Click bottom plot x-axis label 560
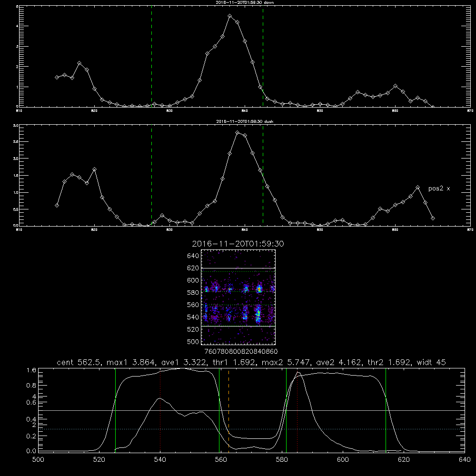The width and height of the screenshot is (476, 476). point(221,460)
